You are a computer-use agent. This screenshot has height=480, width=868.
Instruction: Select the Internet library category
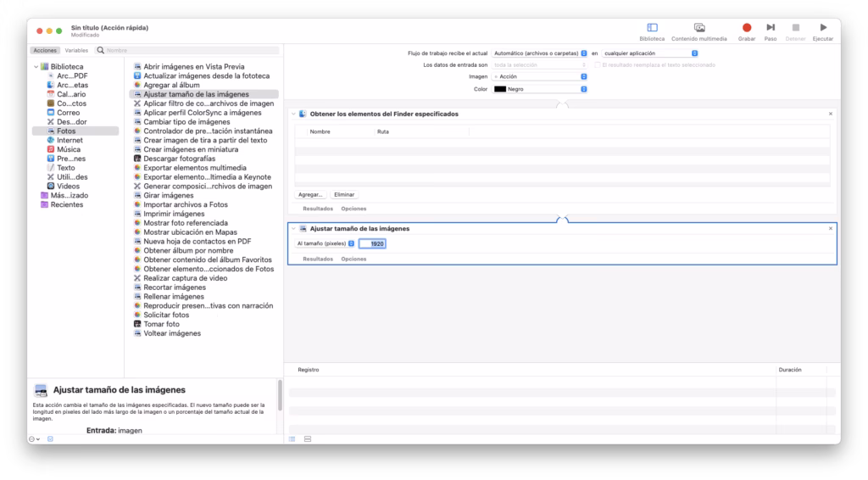(70, 140)
